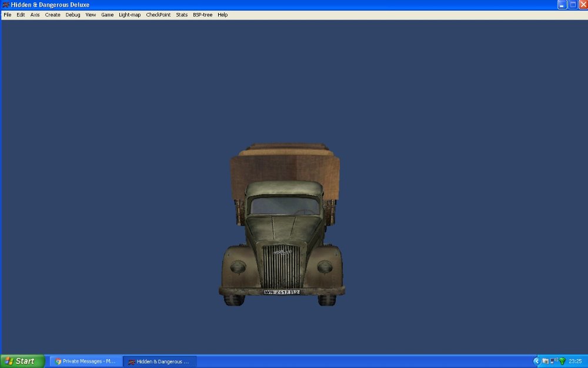
Task: Click the wireless network tray icon
Action: (562, 362)
